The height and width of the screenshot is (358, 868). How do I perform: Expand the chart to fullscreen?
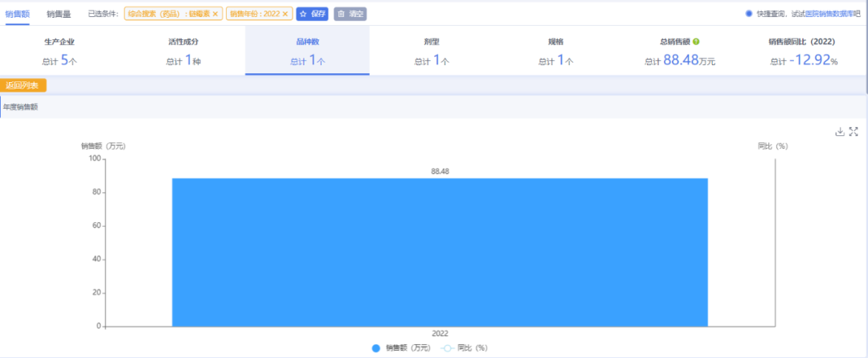coord(854,132)
